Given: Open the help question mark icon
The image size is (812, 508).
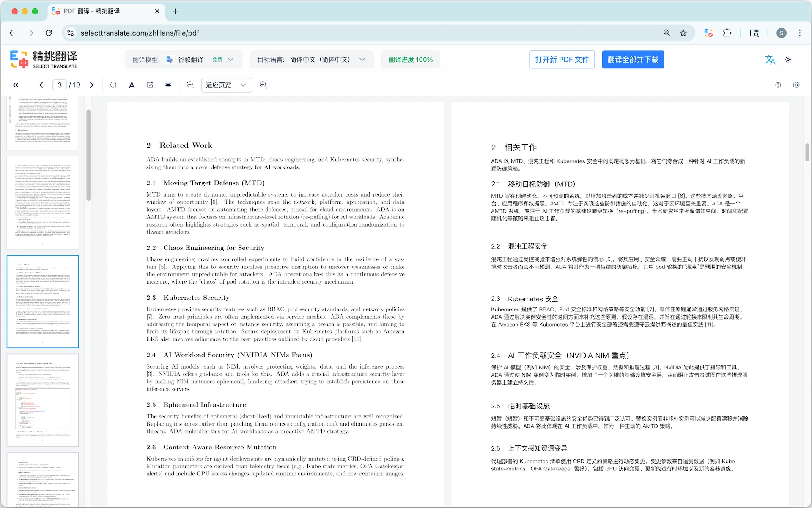Looking at the screenshot, I should pos(778,85).
